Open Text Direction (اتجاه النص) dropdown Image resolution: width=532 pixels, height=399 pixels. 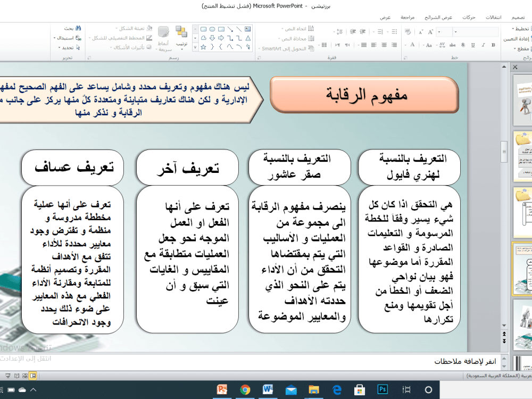[x=297, y=29]
